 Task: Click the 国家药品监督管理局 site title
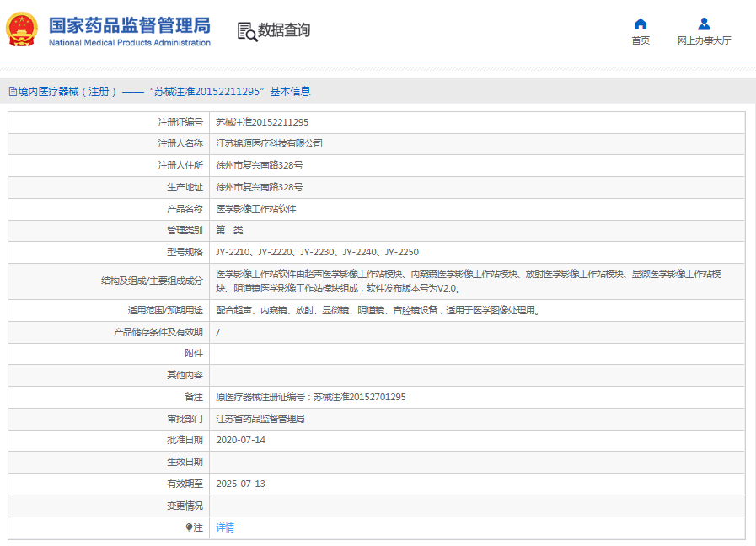[x=129, y=24]
